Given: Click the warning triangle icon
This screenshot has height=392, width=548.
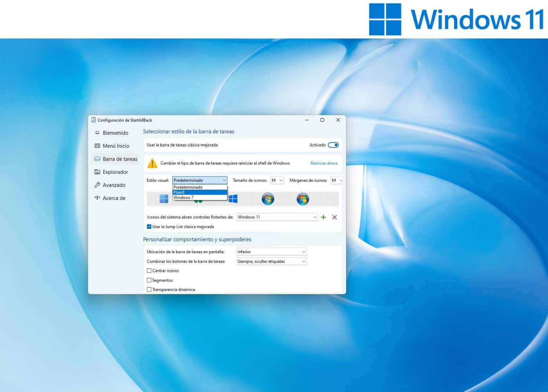Looking at the screenshot, I should [x=152, y=163].
